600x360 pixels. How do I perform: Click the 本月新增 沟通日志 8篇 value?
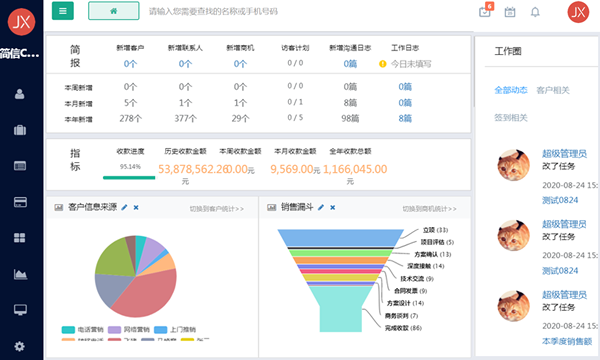coord(350,103)
